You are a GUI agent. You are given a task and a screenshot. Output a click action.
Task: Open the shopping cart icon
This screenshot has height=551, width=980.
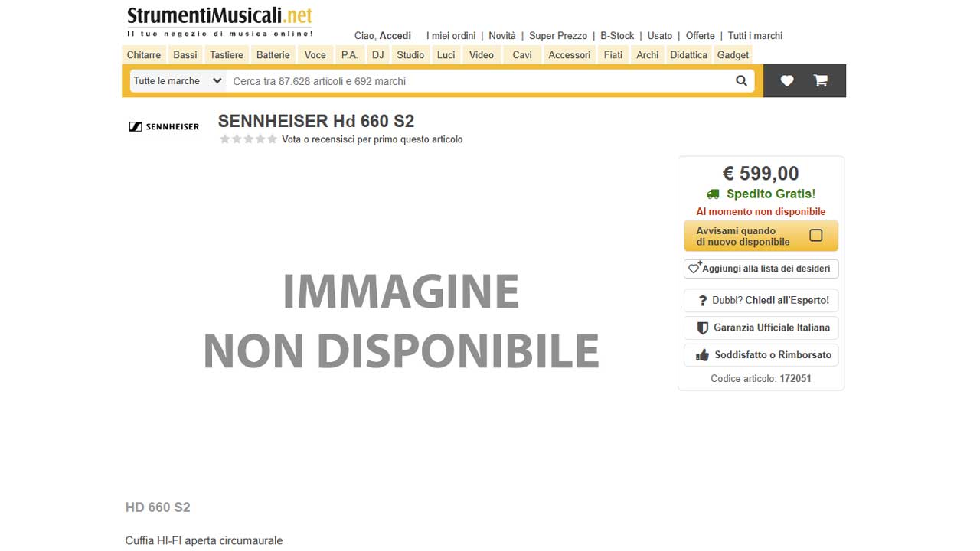coord(821,80)
